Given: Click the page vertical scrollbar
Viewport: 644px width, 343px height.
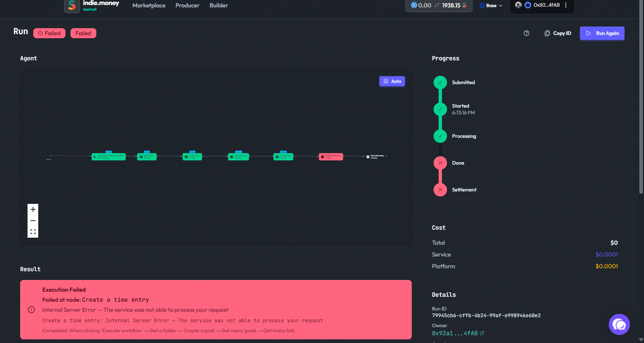Looking at the screenshot, I should 641,101.
